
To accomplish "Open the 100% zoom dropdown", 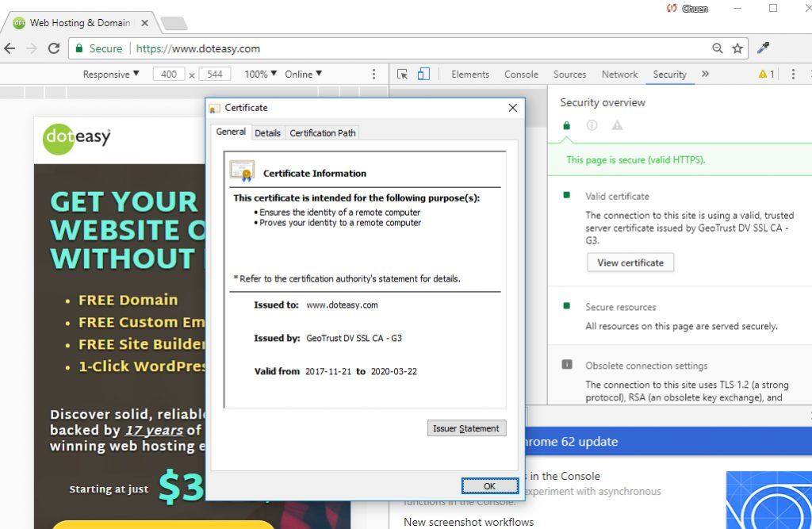I will coord(260,74).
